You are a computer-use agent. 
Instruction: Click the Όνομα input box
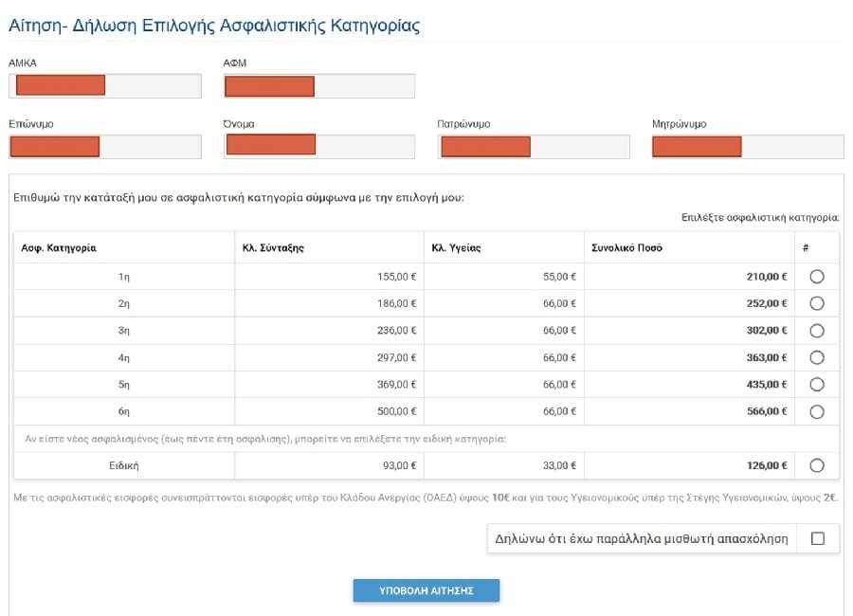point(319,146)
